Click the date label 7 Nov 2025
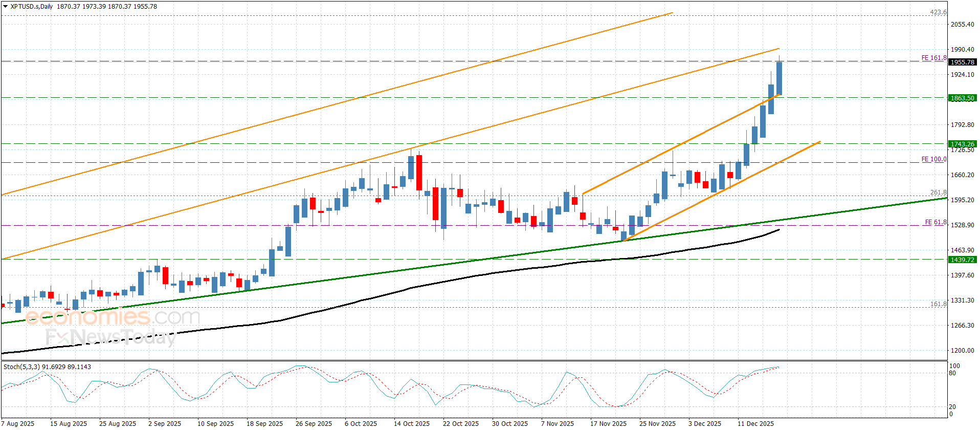This screenshot has height=430, width=980. pos(558,423)
